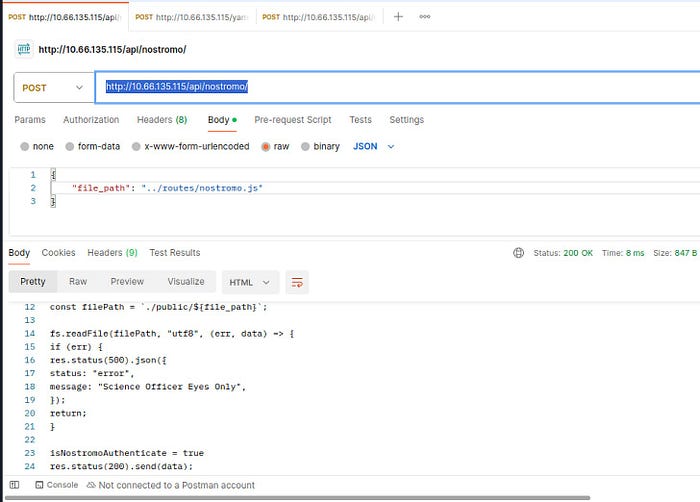Click response line res.status(500).json({
Viewport: 700px width, 502px height.
pos(108,360)
